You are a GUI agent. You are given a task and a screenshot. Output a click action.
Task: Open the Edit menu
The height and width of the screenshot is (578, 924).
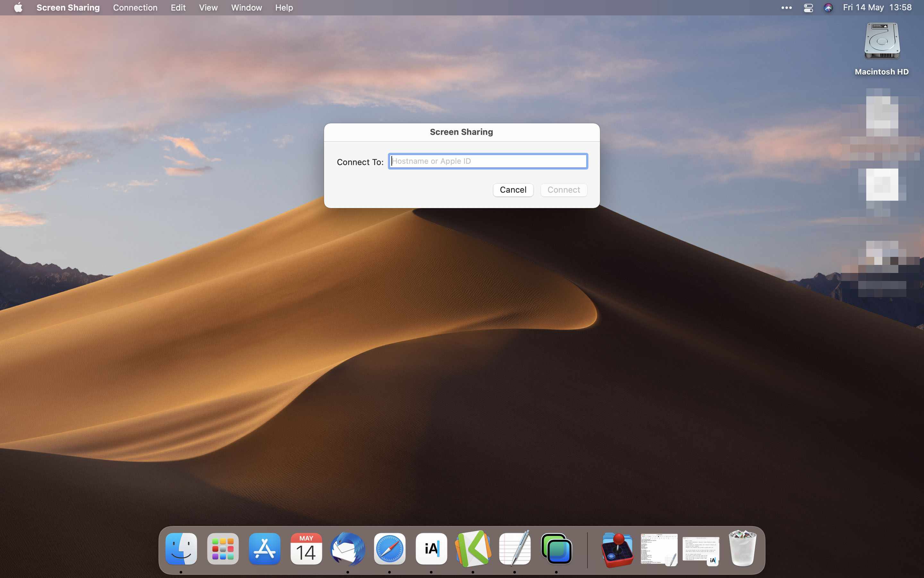[178, 8]
